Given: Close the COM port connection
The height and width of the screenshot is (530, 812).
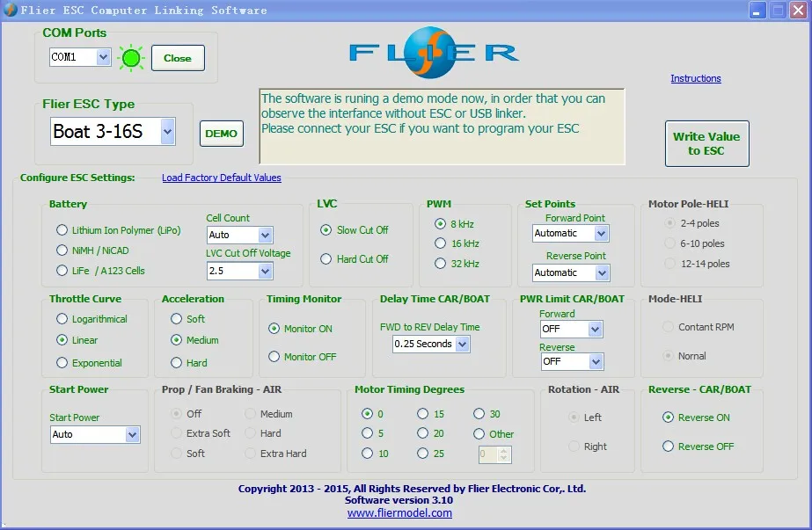Looking at the screenshot, I should click(x=178, y=58).
